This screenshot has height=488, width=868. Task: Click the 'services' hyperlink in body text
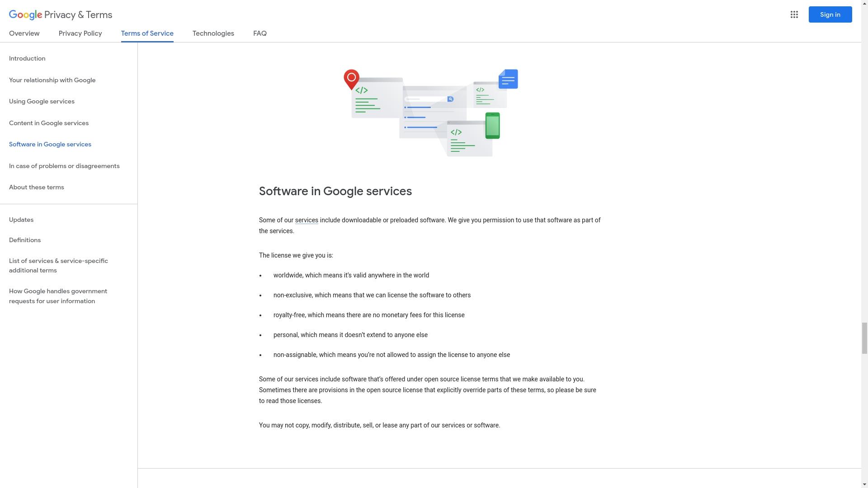pos(307,220)
